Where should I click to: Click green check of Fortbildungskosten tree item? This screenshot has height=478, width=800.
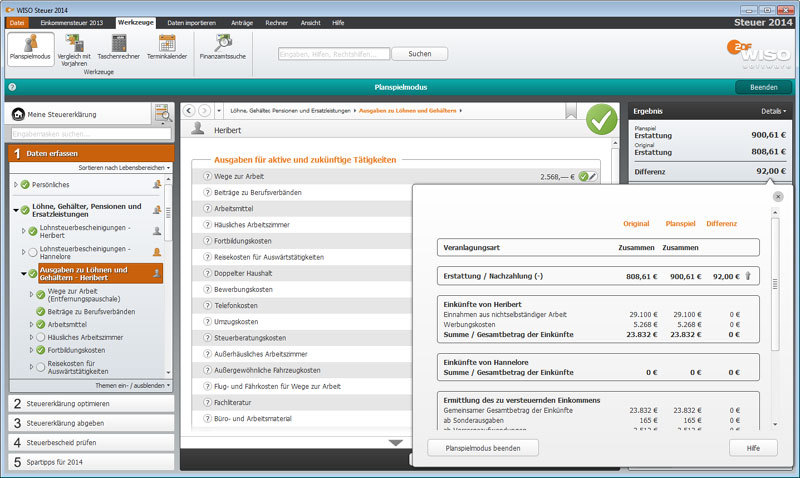click(41, 350)
